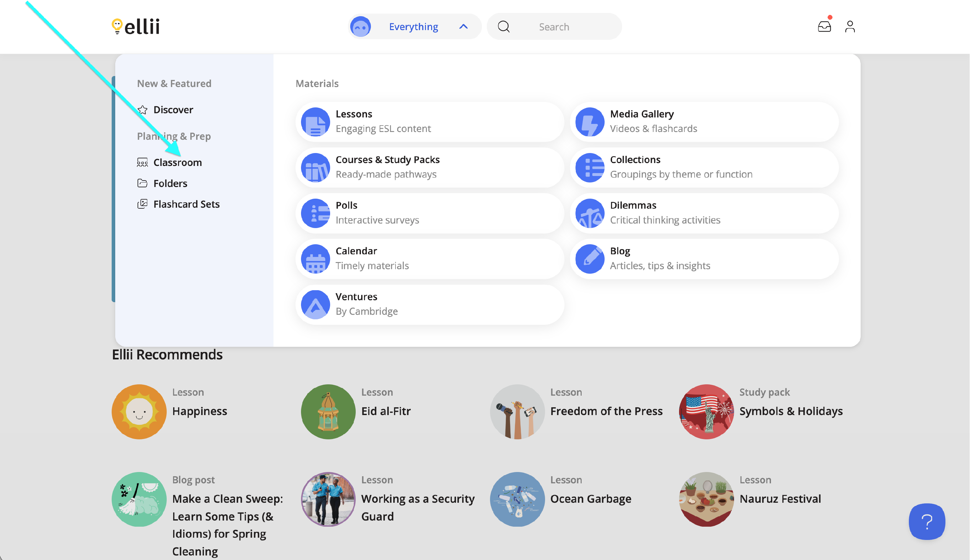Viewport: 971px width, 560px height.
Task: Click the Media Gallery lightning icon
Action: (590, 122)
